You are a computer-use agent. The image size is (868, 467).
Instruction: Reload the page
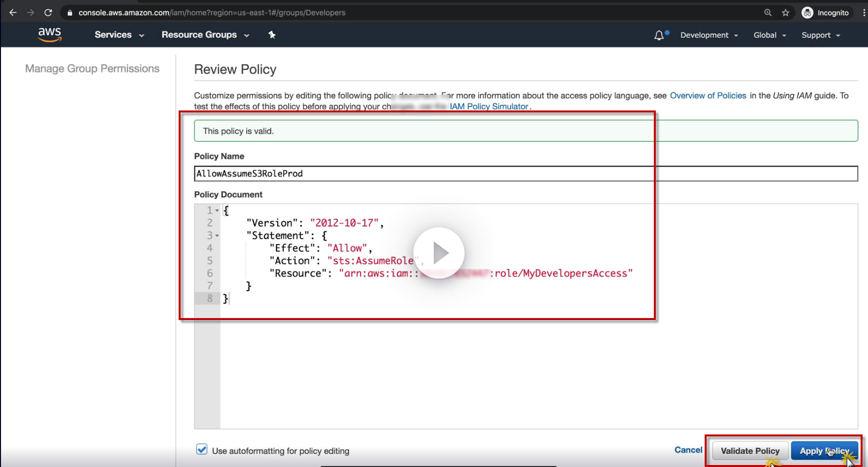coord(48,13)
